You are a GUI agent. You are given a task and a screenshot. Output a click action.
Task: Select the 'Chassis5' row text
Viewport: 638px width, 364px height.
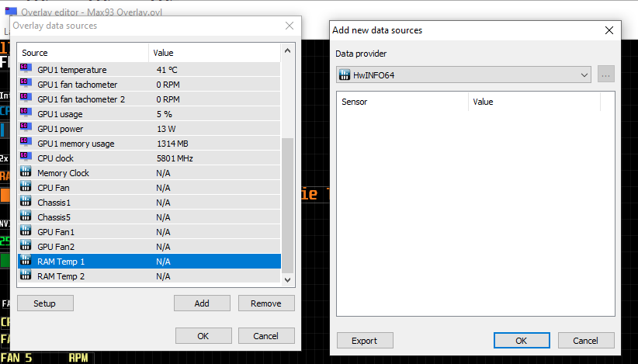click(54, 217)
